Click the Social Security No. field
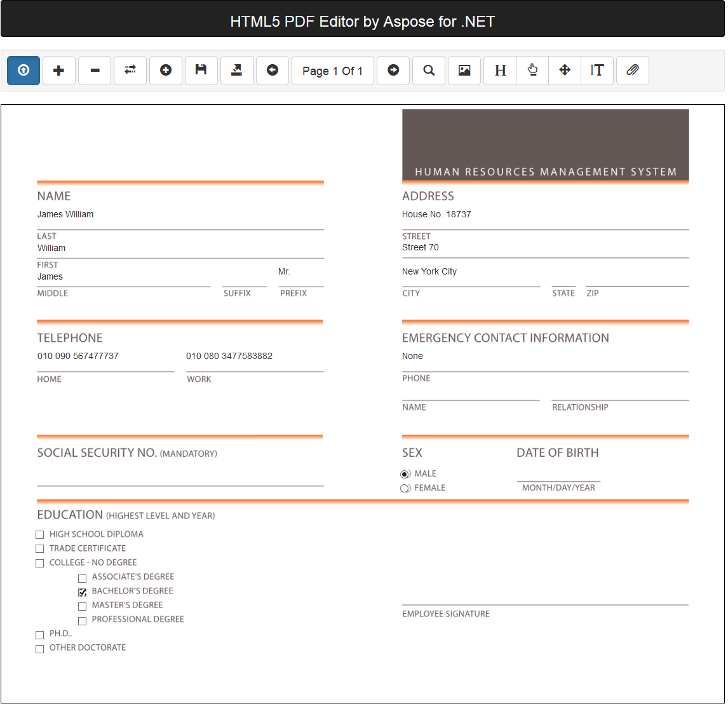The image size is (728, 706). pyautogui.click(x=180, y=477)
